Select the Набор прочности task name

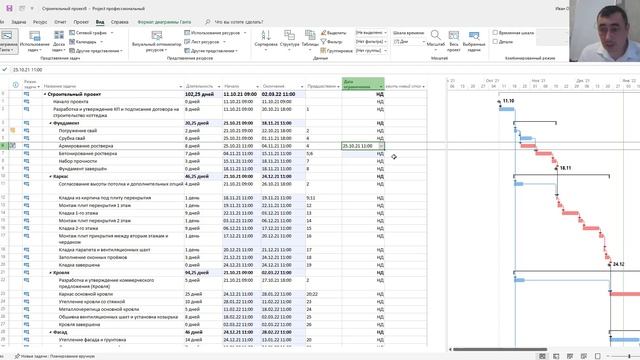(x=77, y=161)
